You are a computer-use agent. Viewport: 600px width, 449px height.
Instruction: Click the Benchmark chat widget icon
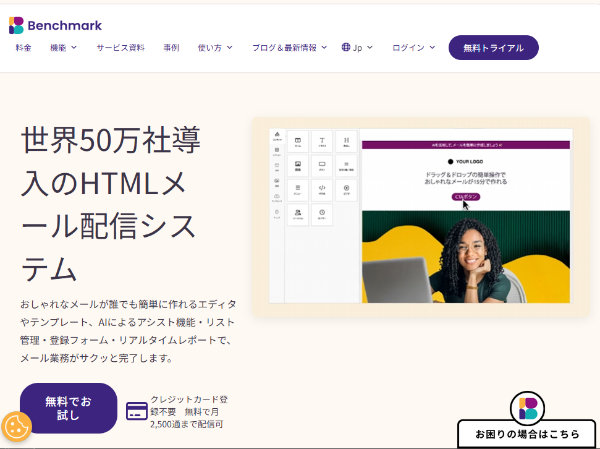pos(528,408)
